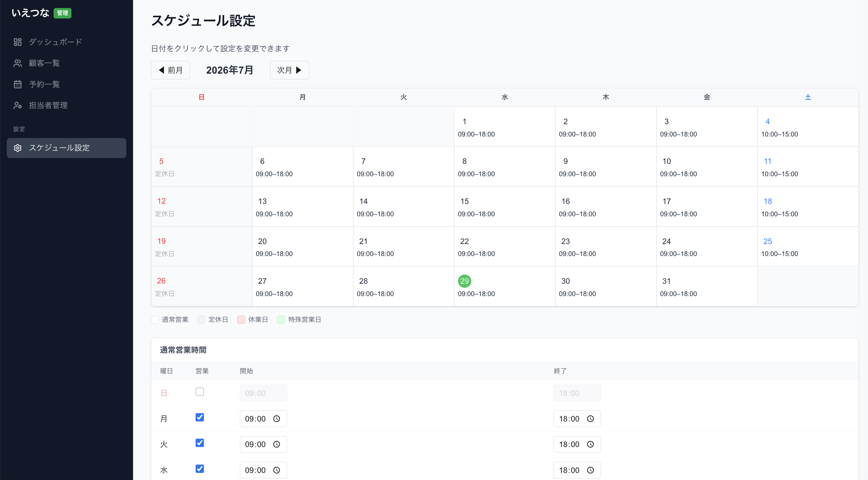This screenshot has height=480, width=868.
Task: Click the Wednesday end time field
Action: point(577,470)
